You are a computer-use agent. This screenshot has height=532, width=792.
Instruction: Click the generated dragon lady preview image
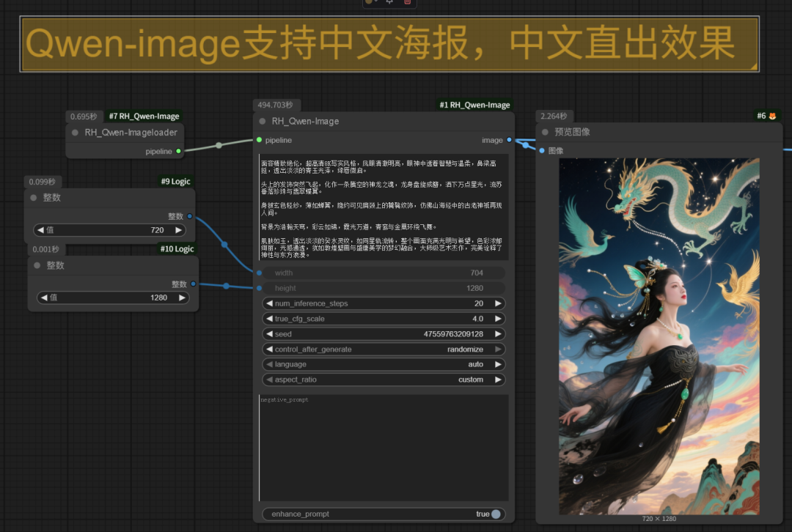(x=659, y=336)
